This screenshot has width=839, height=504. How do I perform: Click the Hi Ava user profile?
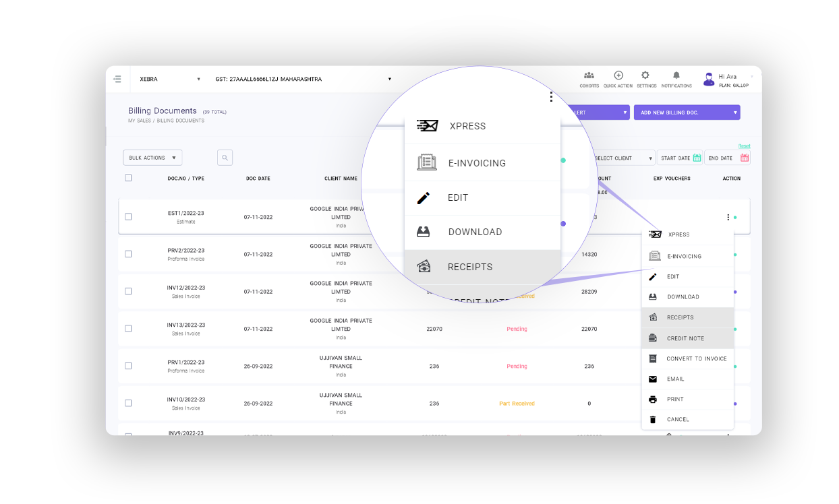click(x=727, y=80)
